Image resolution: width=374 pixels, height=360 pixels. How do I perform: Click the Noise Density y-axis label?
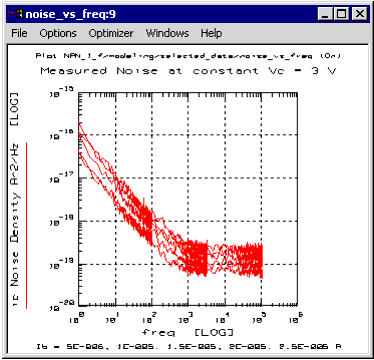pos(14,199)
